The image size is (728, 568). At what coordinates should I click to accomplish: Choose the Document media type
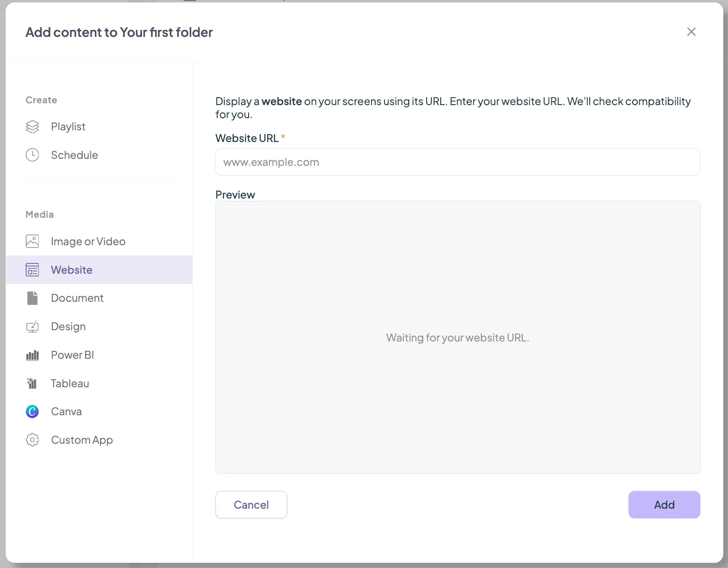[x=100, y=298]
